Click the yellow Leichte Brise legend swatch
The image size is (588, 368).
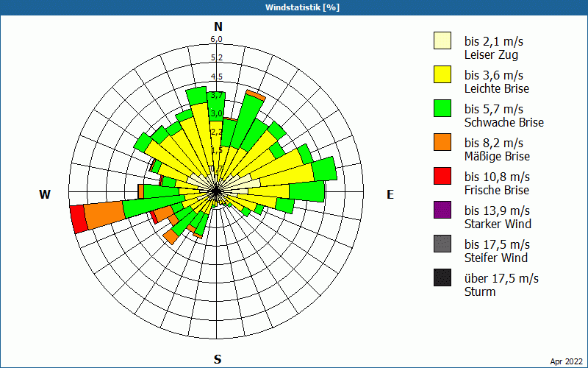pos(442,74)
